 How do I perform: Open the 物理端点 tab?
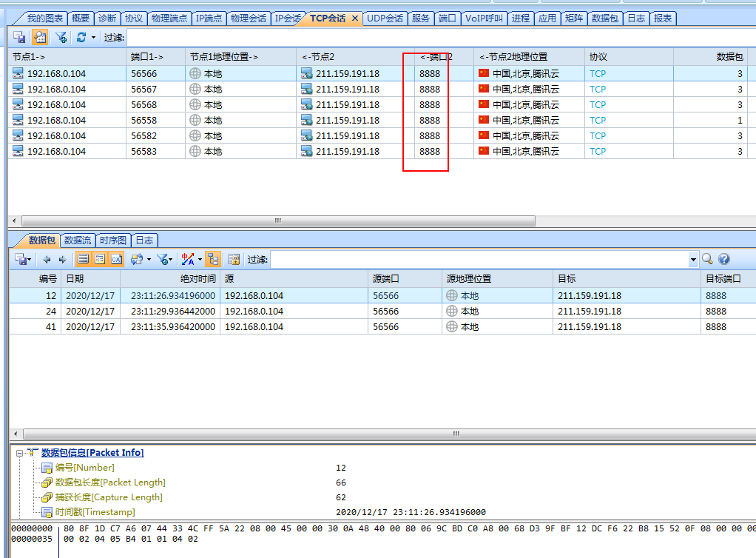[169, 19]
